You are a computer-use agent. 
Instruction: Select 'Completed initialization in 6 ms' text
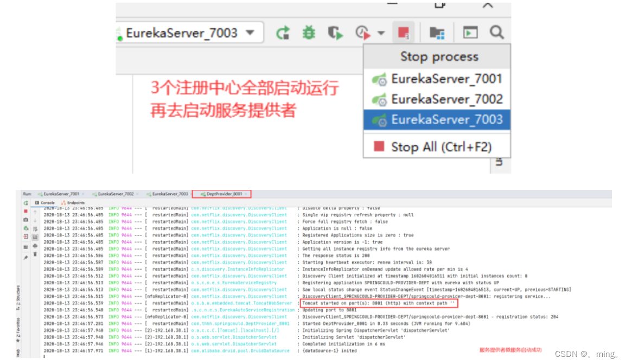[x=344, y=344]
